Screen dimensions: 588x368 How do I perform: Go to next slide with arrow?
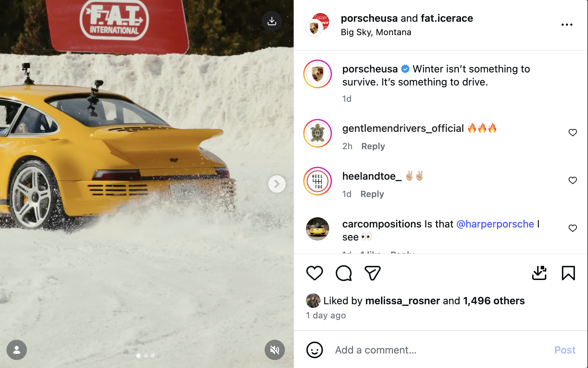pyautogui.click(x=277, y=184)
